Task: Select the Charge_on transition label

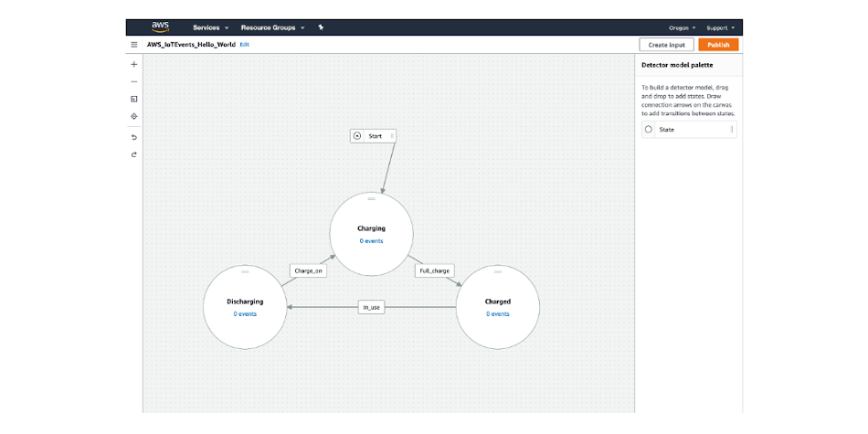Action: pos(307,270)
